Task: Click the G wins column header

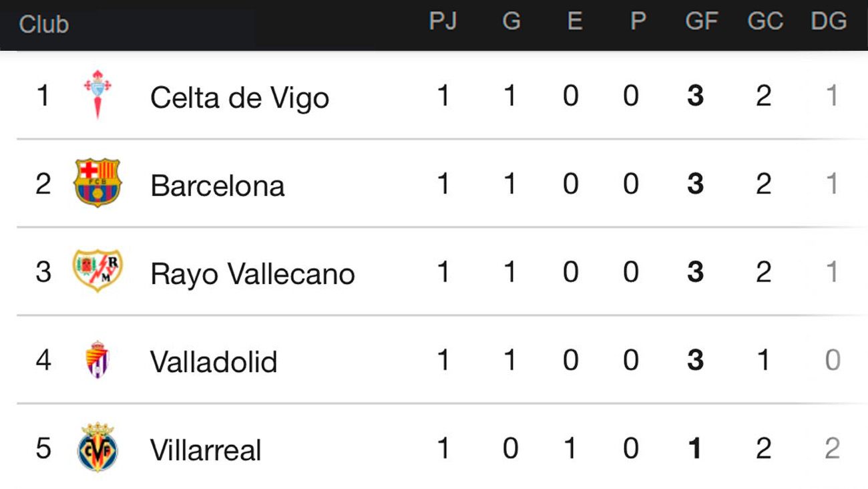Action: coord(511,21)
